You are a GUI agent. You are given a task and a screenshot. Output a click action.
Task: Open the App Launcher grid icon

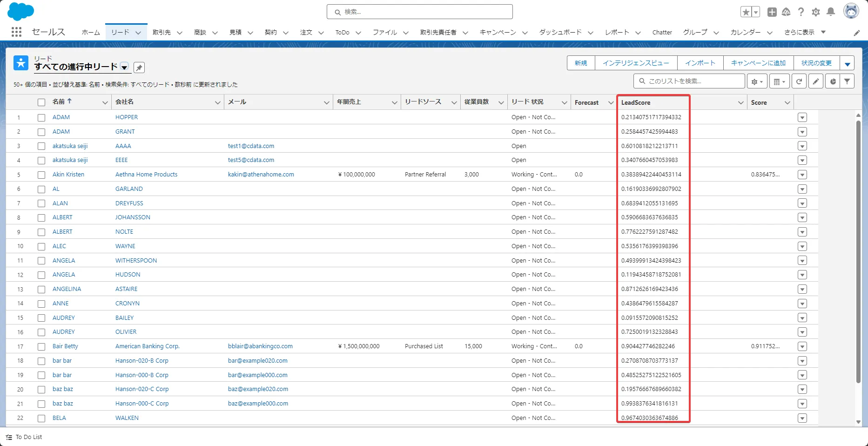pyautogui.click(x=16, y=32)
